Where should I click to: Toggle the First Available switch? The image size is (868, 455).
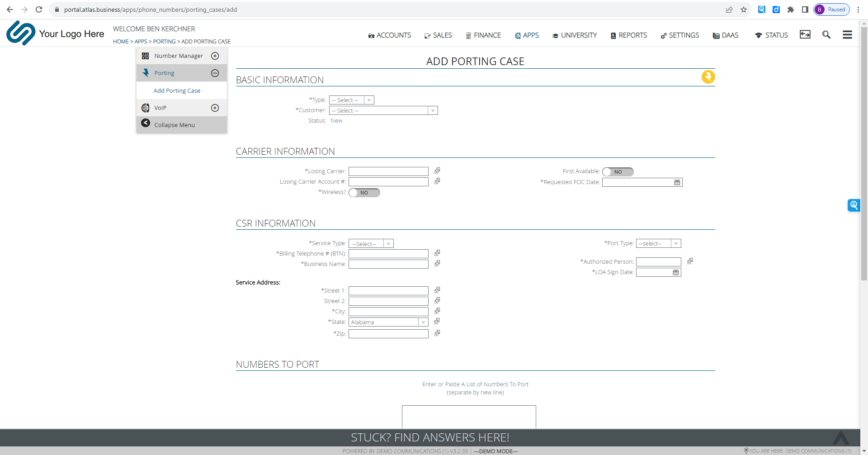click(618, 172)
